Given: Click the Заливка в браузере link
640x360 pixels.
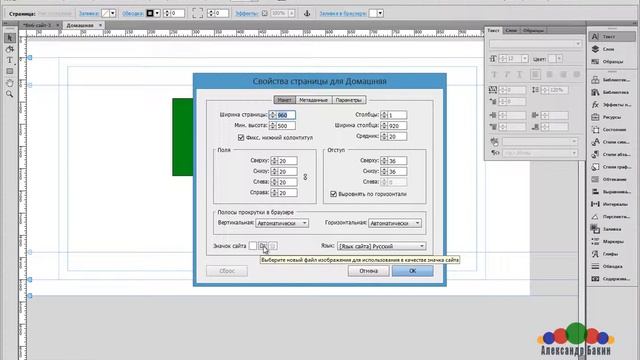Looking at the screenshot, I should (x=342, y=13).
